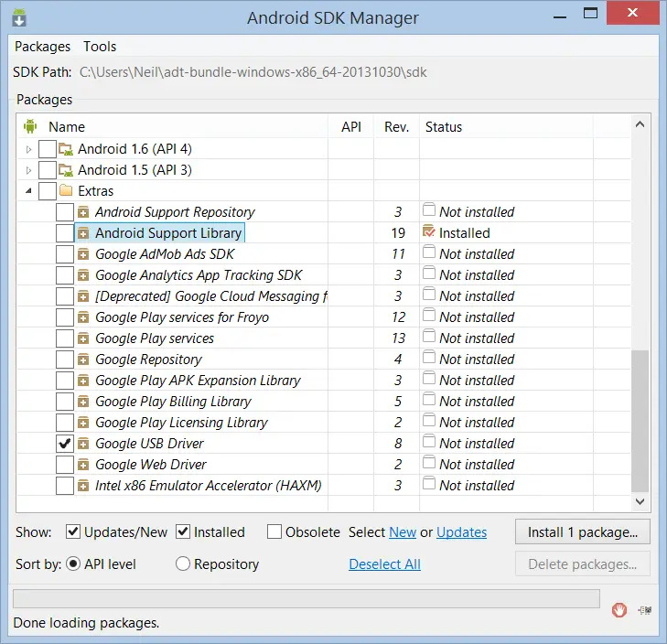667x644 pixels.
Task: Select the Repository sort radio button
Action: coord(183,564)
